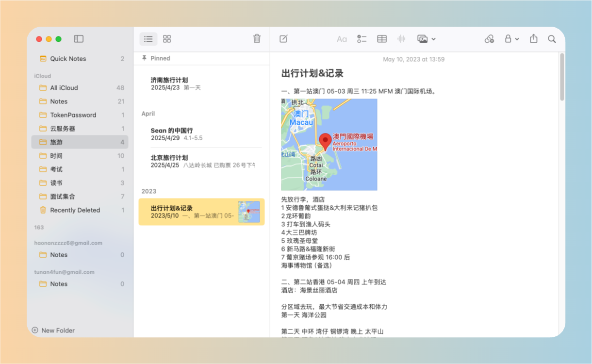This screenshot has width=592, height=364.
Task: Toggle the sidebar visibility button
Action: tap(79, 39)
